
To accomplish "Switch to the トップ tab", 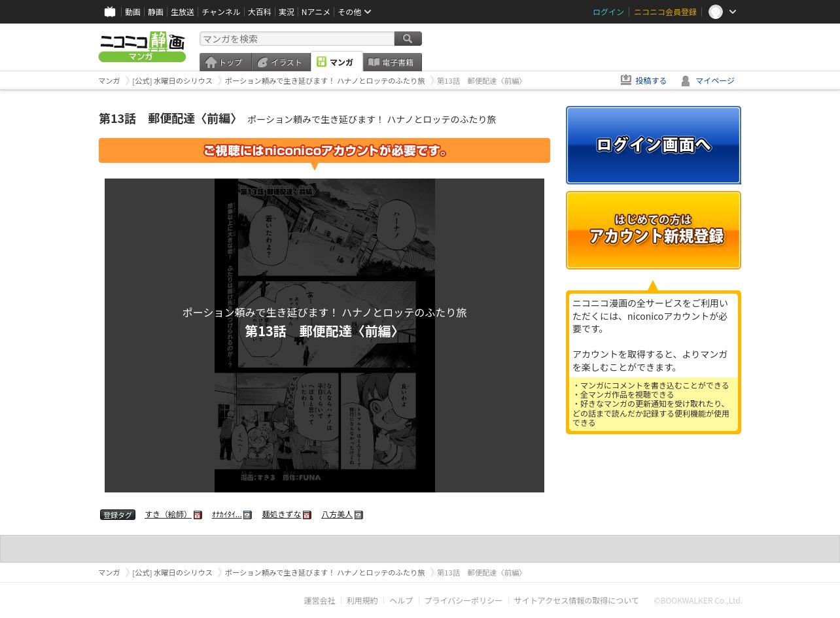I will [x=226, y=62].
